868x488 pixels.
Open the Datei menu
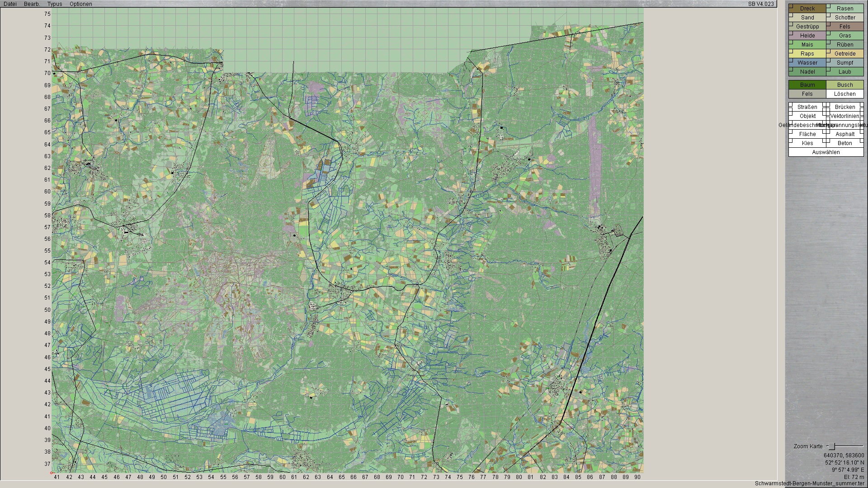click(10, 4)
